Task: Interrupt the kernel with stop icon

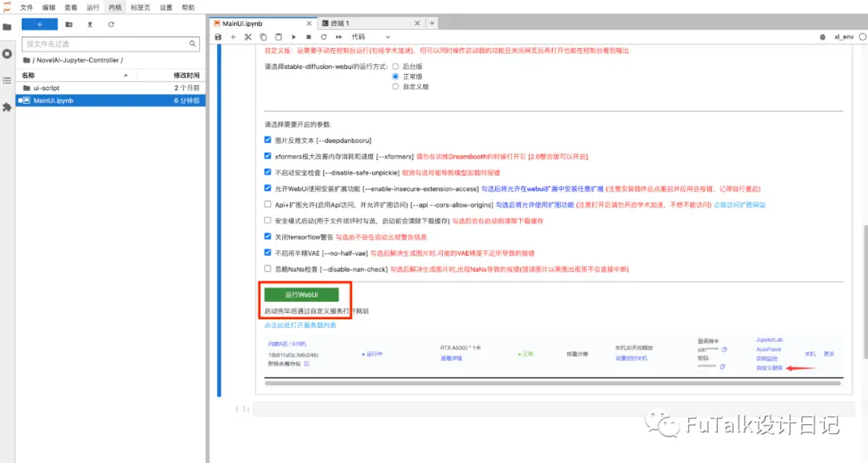Action: click(x=309, y=37)
